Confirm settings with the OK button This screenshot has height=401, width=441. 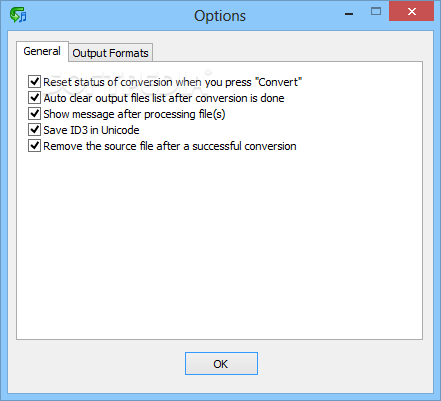tap(221, 364)
